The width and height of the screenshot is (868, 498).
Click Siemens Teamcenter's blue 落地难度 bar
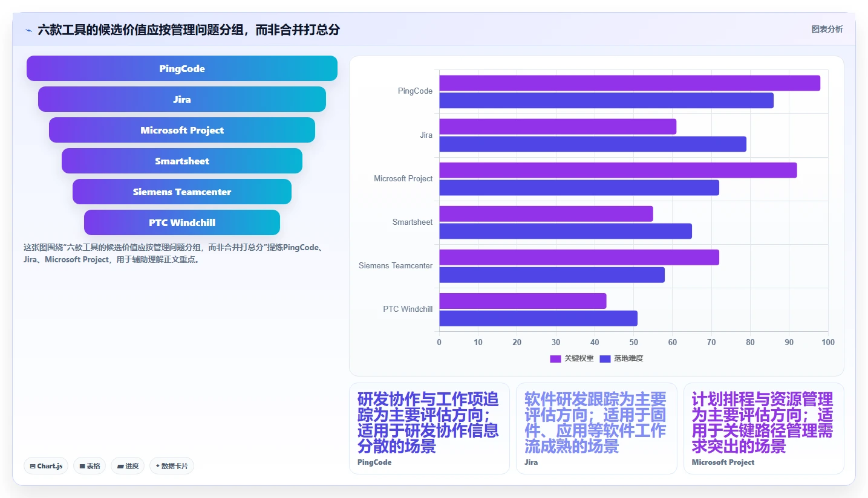[552, 274]
